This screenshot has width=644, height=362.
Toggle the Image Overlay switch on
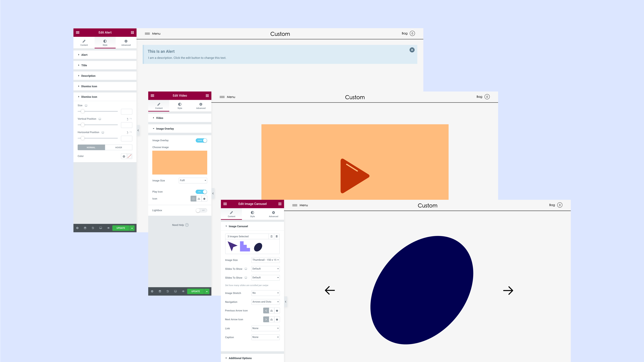201,140
